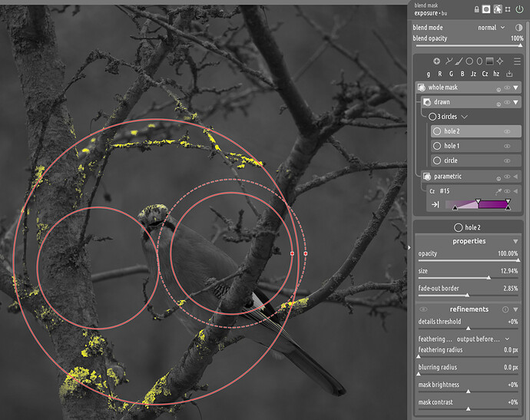Select the whole mask row
This screenshot has height=420, width=530.
[x=468, y=88]
